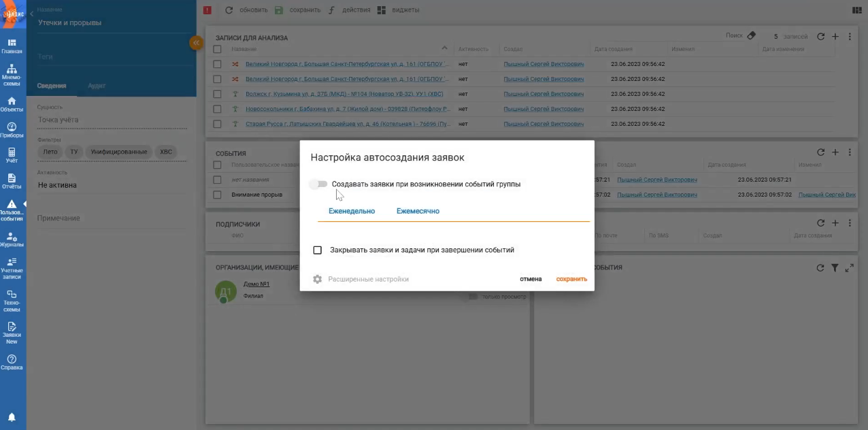Screen dimensions: 868x430
Task: Switch to the Еженедельно tab
Action: pyautogui.click(x=352, y=211)
